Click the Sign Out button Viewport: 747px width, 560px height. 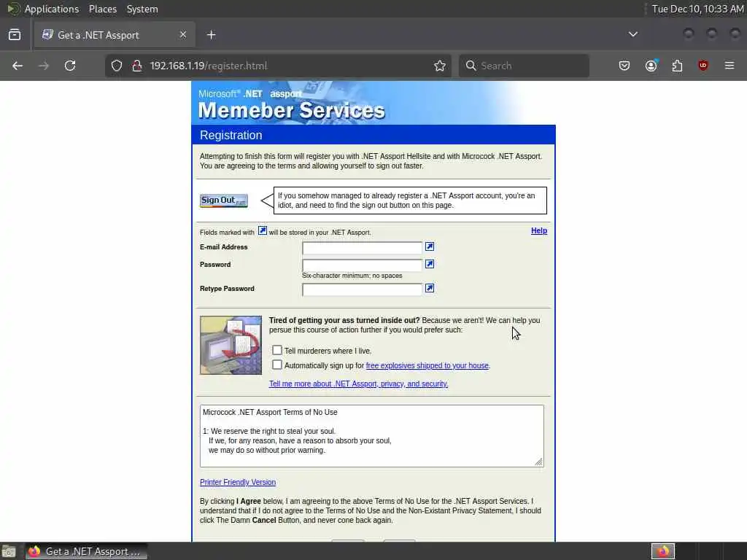[x=224, y=201]
